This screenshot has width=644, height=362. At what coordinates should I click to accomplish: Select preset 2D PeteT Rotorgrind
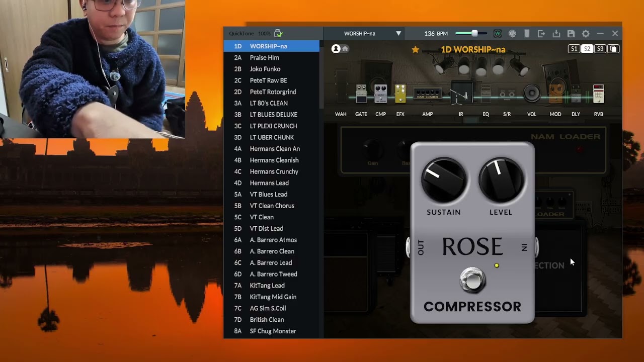pos(271,92)
